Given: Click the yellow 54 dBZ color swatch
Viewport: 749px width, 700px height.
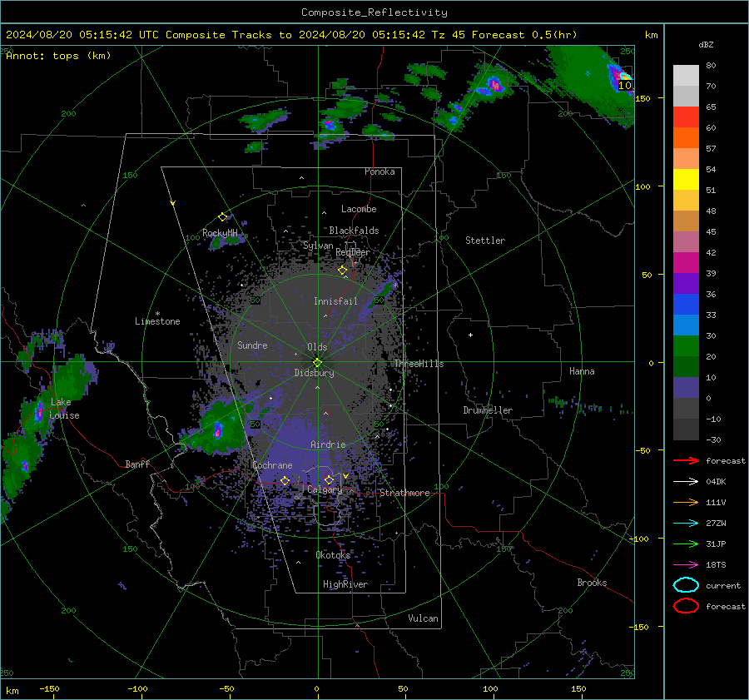Looking at the screenshot, I should pyautogui.click(x=686, y=179).
